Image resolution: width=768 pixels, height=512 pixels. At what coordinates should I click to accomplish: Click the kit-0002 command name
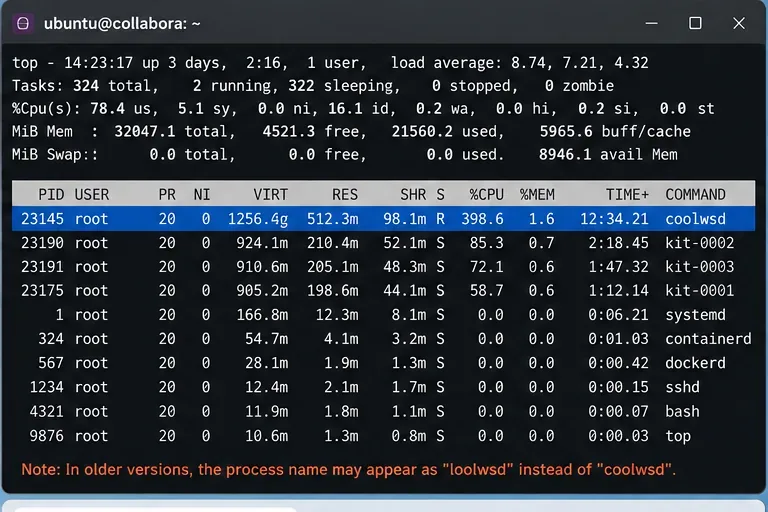tap(699, 243)
